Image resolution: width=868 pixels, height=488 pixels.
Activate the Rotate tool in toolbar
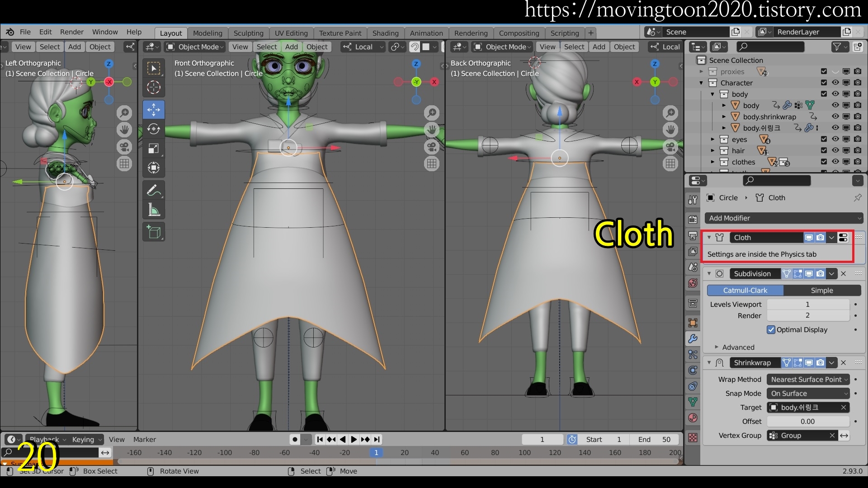click(154, 129)
